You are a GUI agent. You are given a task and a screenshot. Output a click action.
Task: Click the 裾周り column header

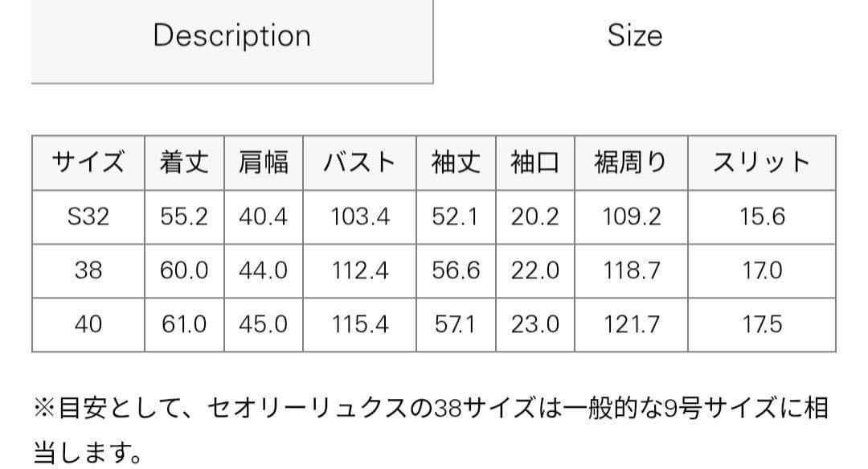[x=631, y=162]
